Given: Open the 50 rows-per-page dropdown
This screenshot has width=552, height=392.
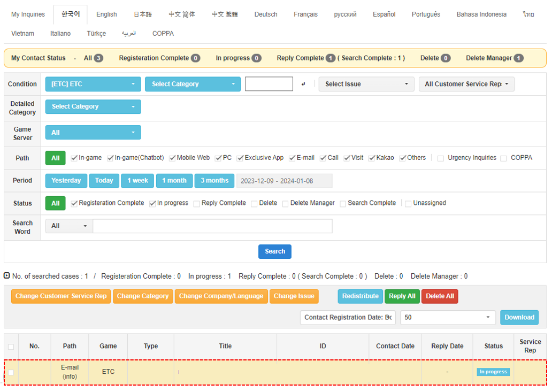Looking at the screenshot, I should pos(448,318).
